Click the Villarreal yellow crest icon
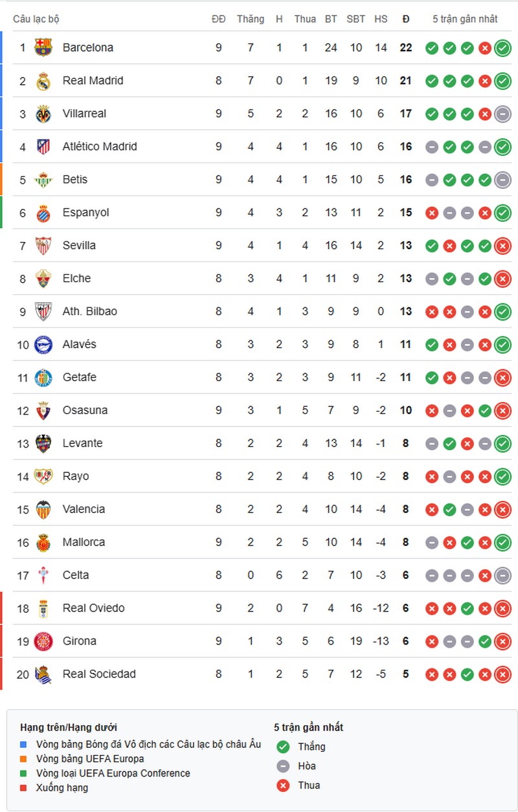This screenshot has width=518, height=812. point(43,114)
